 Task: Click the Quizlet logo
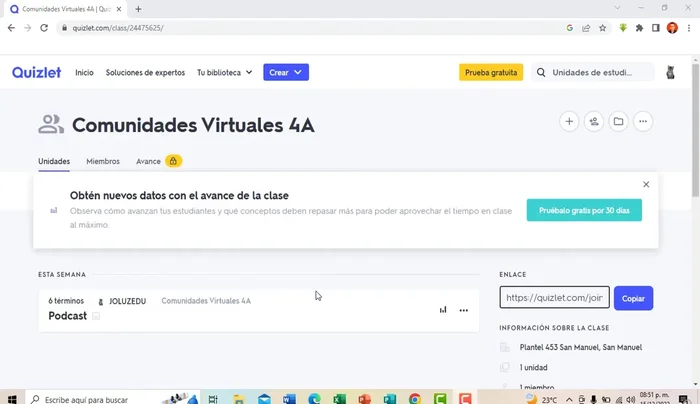point(36,72)
